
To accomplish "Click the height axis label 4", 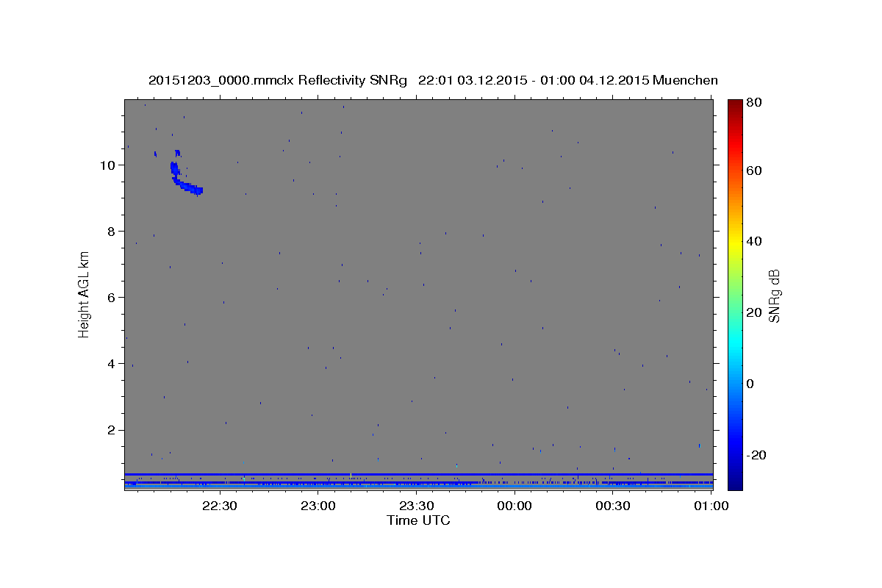I will tap(112, 363).
